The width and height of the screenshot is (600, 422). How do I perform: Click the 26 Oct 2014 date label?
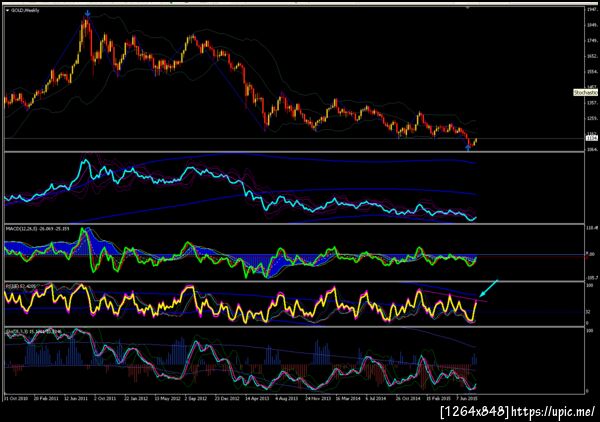(408, 398)
